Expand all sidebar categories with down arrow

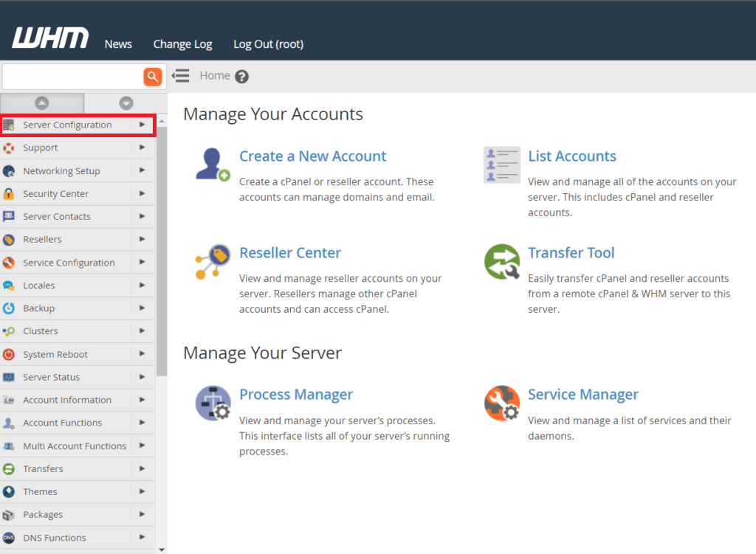pos(126,103)
